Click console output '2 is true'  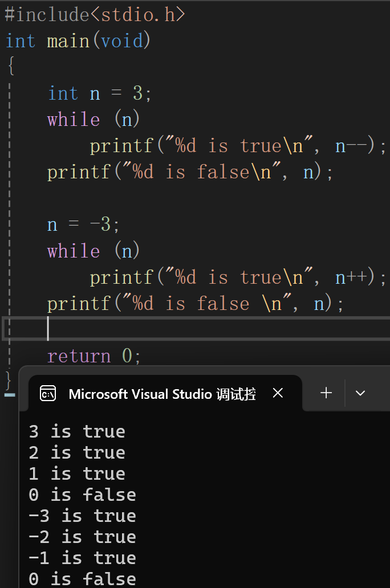coord(77,452)
